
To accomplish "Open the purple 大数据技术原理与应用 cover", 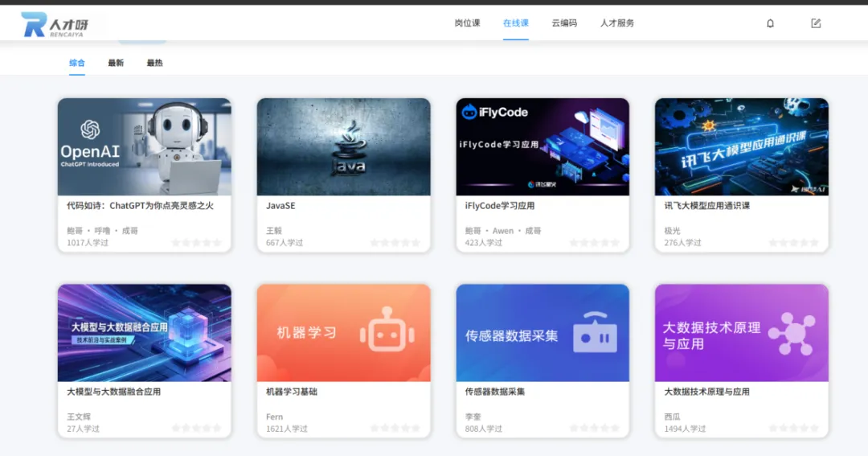I will point(742,333).
